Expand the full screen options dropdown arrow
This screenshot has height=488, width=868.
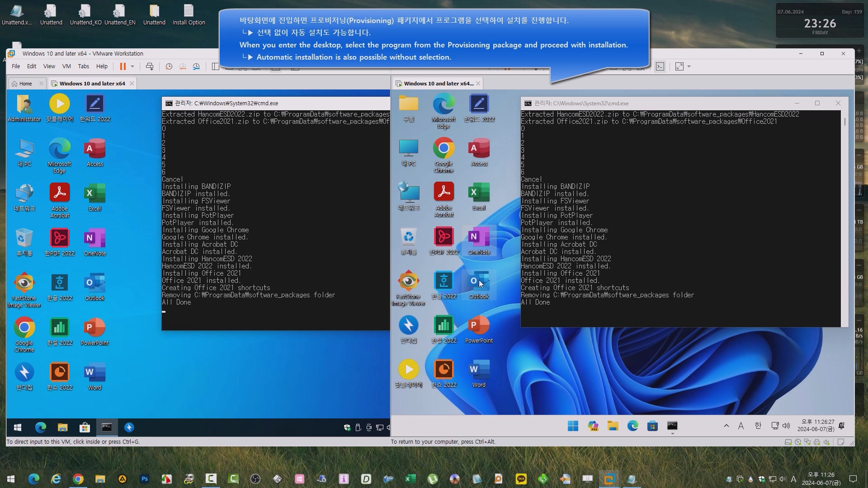(x=689, y=66)
